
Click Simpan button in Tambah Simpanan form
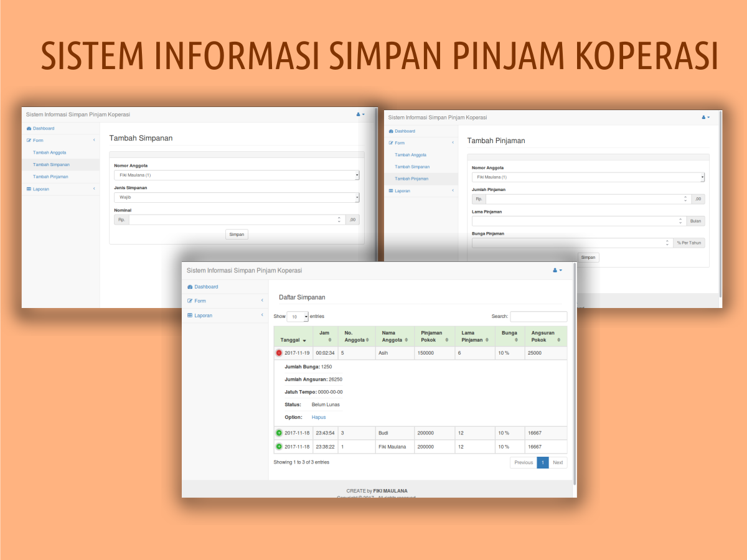tap(237, 235)
